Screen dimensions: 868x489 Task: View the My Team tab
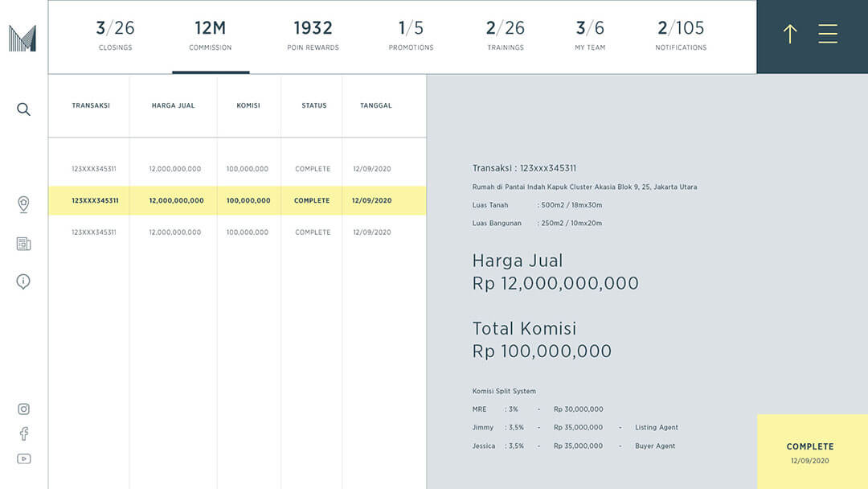[591, 36]
